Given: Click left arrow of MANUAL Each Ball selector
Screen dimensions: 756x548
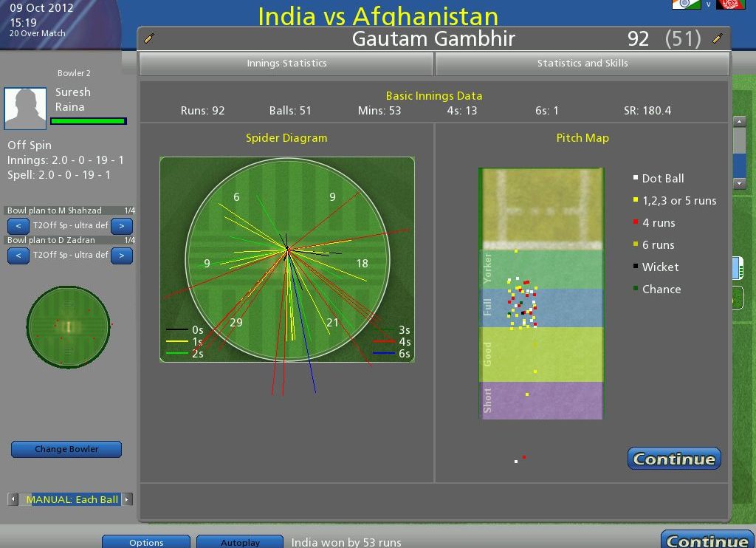Looking at the screenshot, I should [13, 499].
